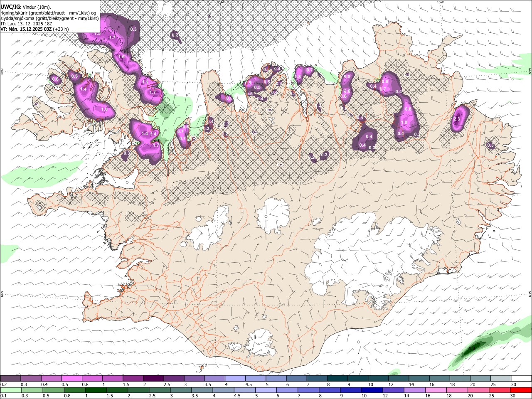Click the 0.2 label under the snow scale

4,384
